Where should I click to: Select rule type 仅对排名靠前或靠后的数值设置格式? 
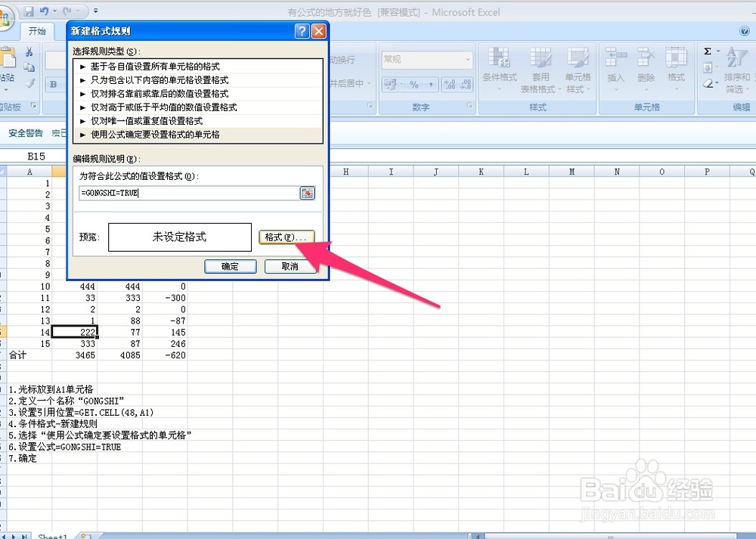pyautogui.click(x=197, y=94)
